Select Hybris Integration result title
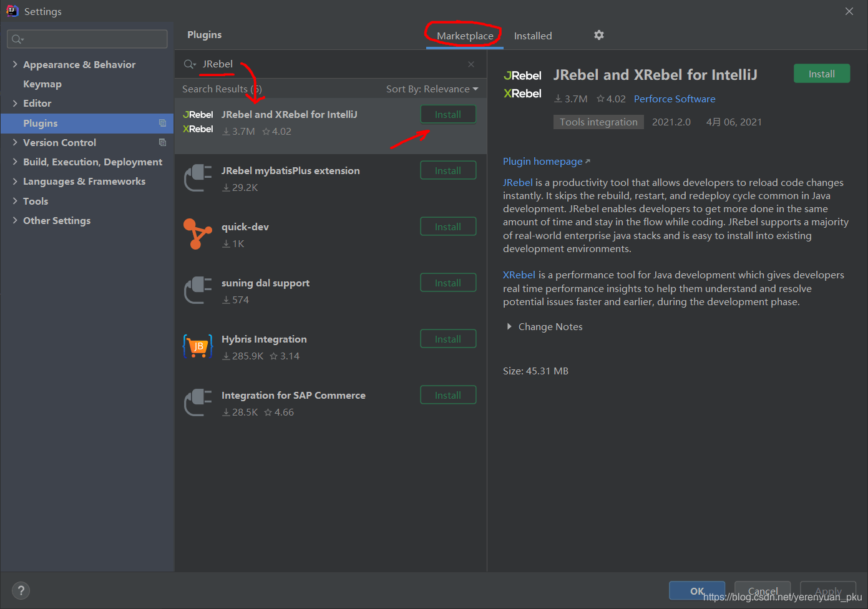 coord(264,339)
